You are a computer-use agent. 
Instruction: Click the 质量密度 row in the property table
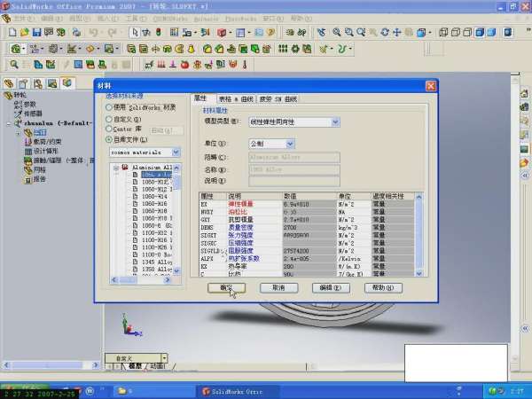(240, 227)
